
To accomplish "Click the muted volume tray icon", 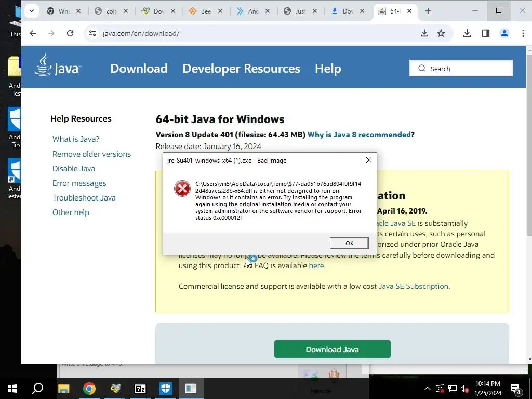I will (x=464, y=389).
